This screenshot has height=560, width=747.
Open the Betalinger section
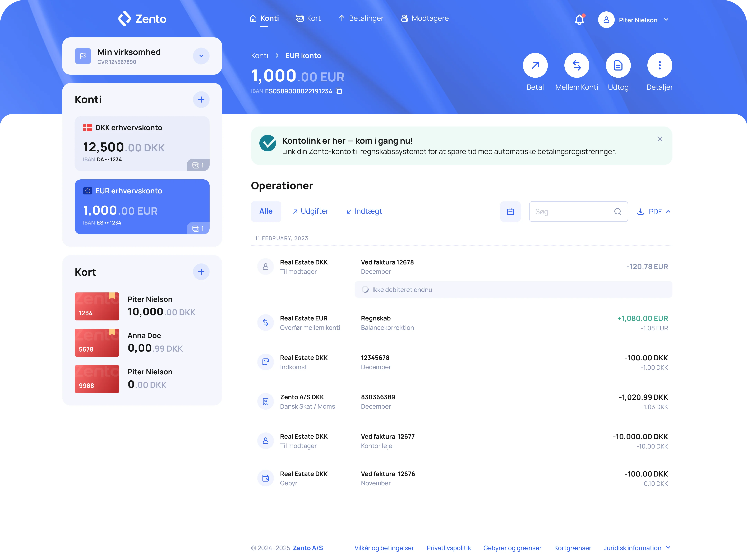point(361,18)
